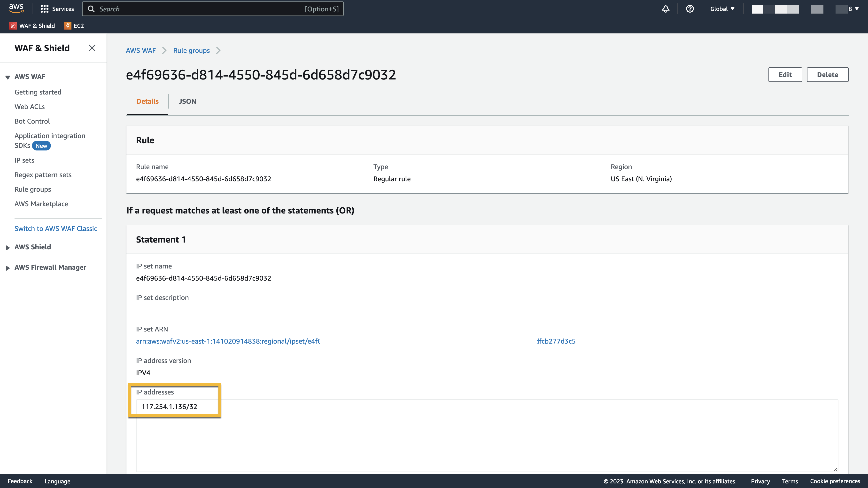Click Switch to AWS WAF Classic
Image resolution: width=868 pixels, height=488 pixels.
coord(56,228)
